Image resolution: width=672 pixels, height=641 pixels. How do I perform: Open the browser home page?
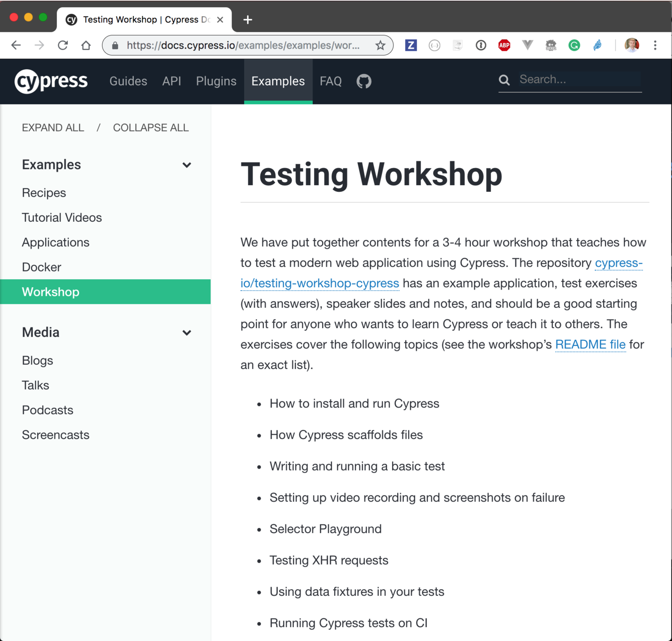click(86, 45)
